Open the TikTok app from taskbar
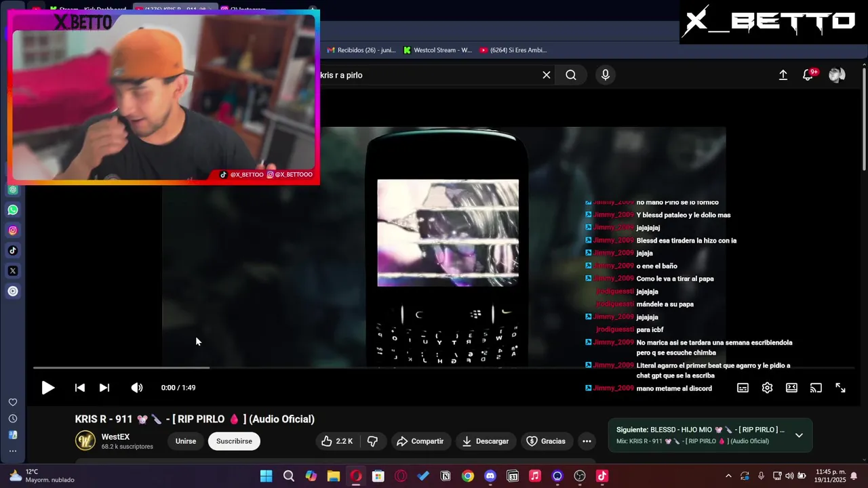Screen dimensions: 868x488 point(602,476)
